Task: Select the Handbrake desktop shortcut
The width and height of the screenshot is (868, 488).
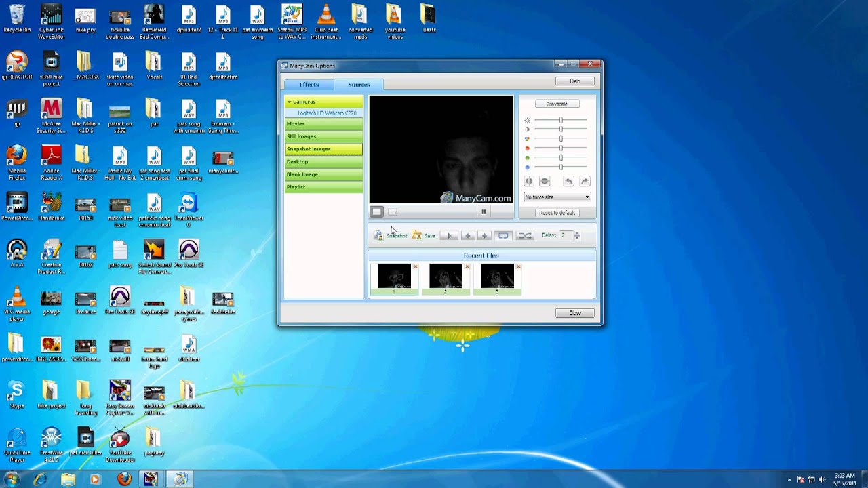Action: (x=52, y=207)
